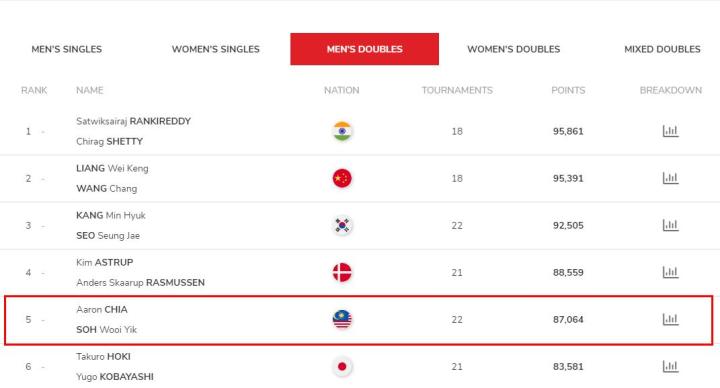Open the points breakdown chart for Rankireddy/Shetty
This screenshot has width=720, height=388.
tap(670, 131)
